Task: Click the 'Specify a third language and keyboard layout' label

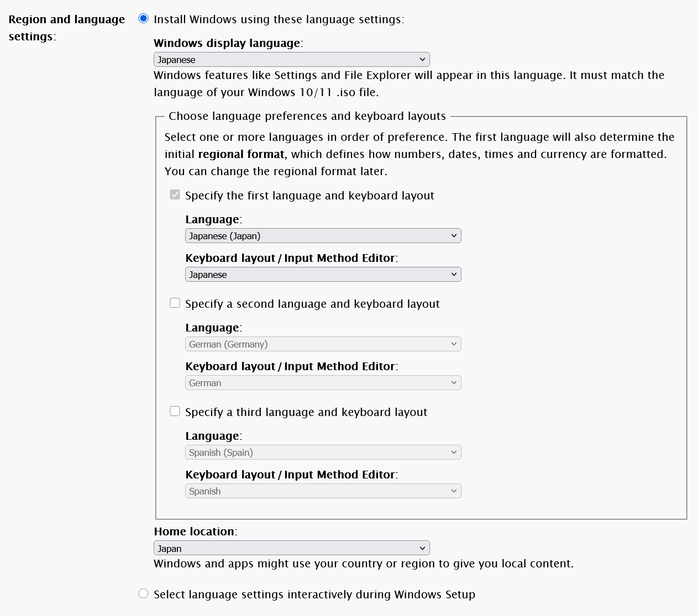Action: point(306,412)
